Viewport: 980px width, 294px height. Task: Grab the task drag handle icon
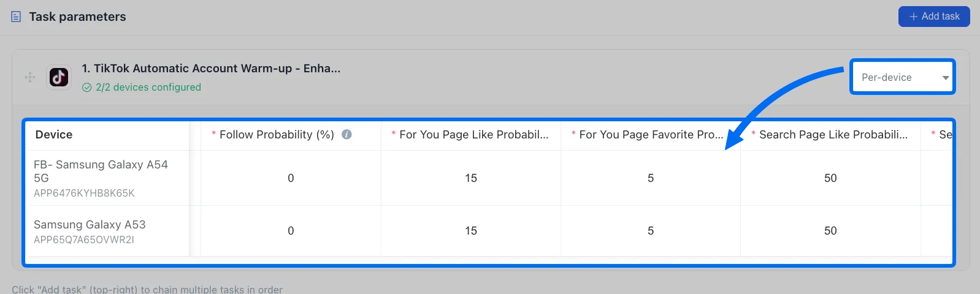[x=29, y=77]
